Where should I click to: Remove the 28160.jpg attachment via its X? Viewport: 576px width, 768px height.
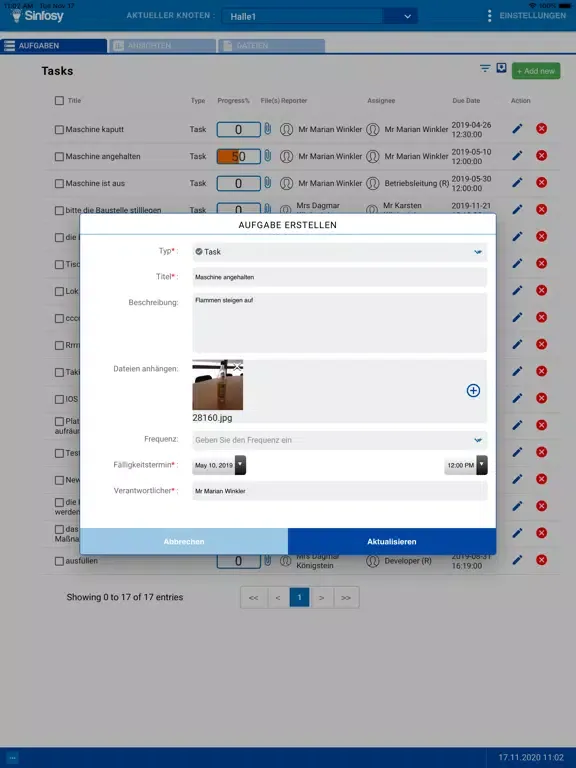click(238, 366)
